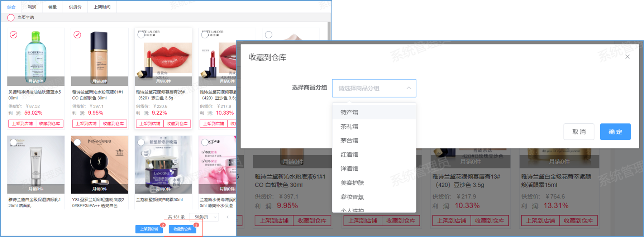Switch to the 综合 sort tab

11,7
